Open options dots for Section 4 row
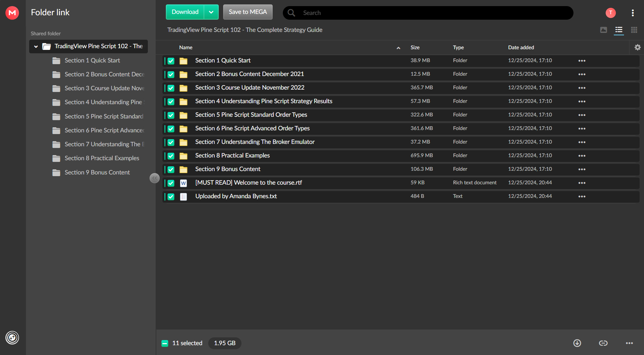644x355 pixels. pyautogui.click(x=582, y=101)
